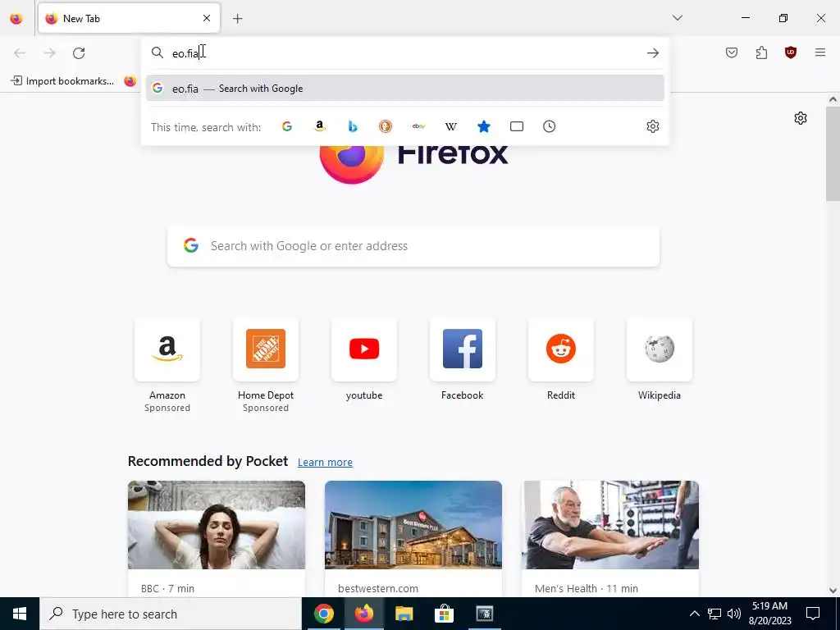Open the bestwestern.com Pocket card
The image size is (840, 630).
pyautogui.click(x=413, y=538)
